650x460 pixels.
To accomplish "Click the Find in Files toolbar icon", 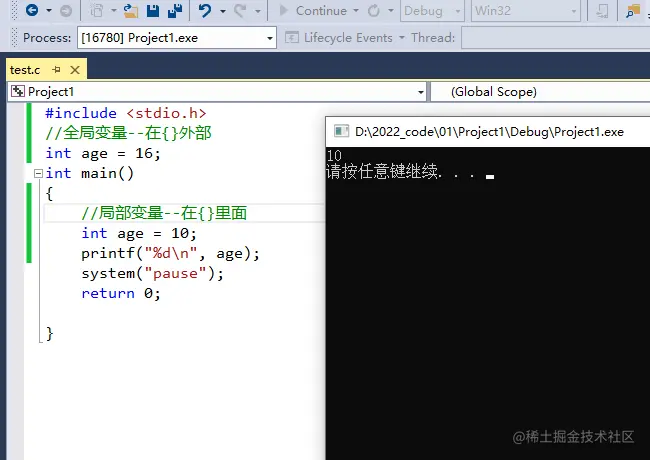I will coord(633,11).
